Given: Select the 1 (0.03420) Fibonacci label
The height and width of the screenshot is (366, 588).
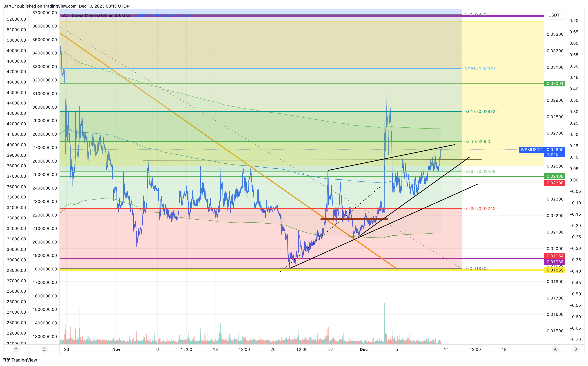Looking at the screenshot, I should 476,15.
